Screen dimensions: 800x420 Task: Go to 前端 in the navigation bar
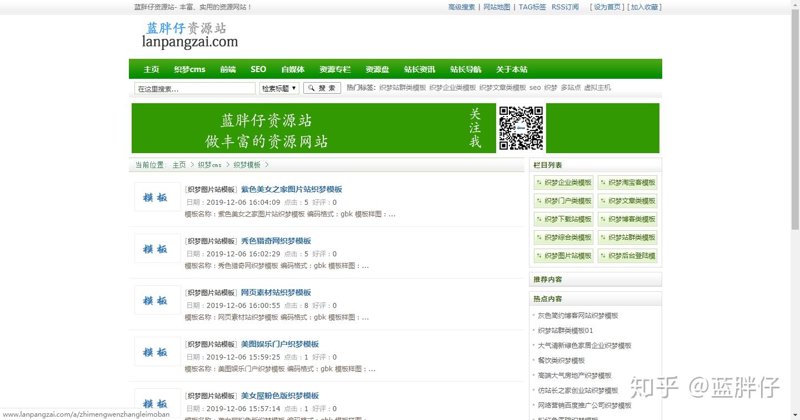[228, 69]
